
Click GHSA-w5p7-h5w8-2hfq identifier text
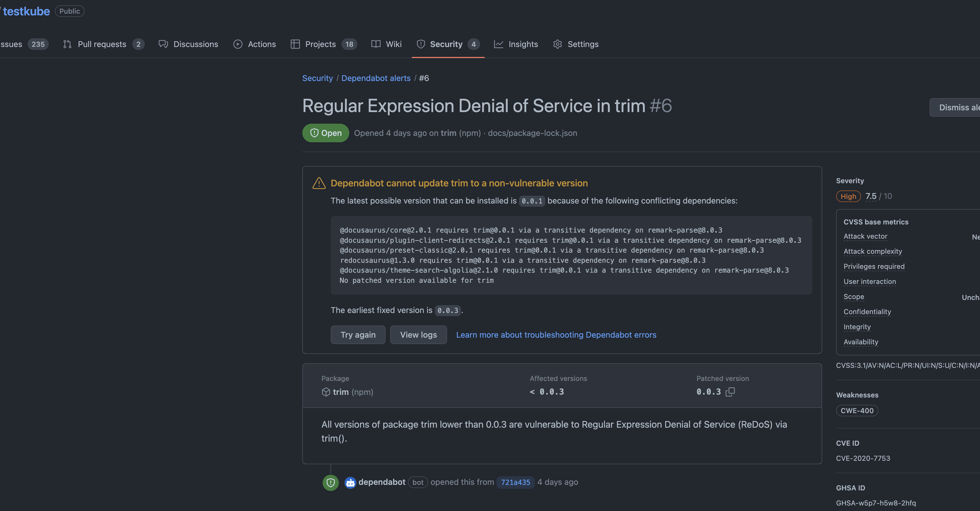point(876,503)
